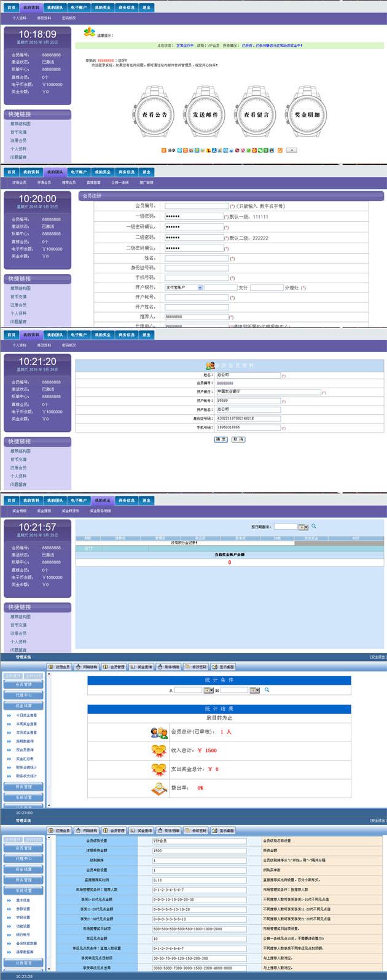
Task: Open the 发送邮件 watch icon
Action: coord(205,115)
